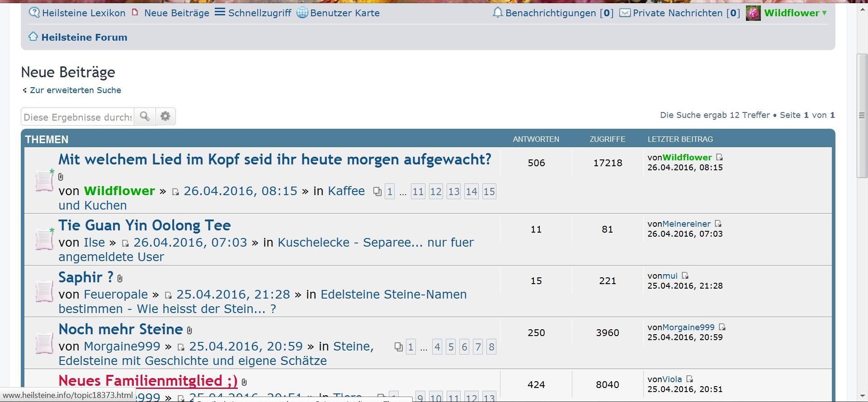Open Heilsteine Lexikon menu item
Screen dimensions: 868x402
tap(83, 13)
